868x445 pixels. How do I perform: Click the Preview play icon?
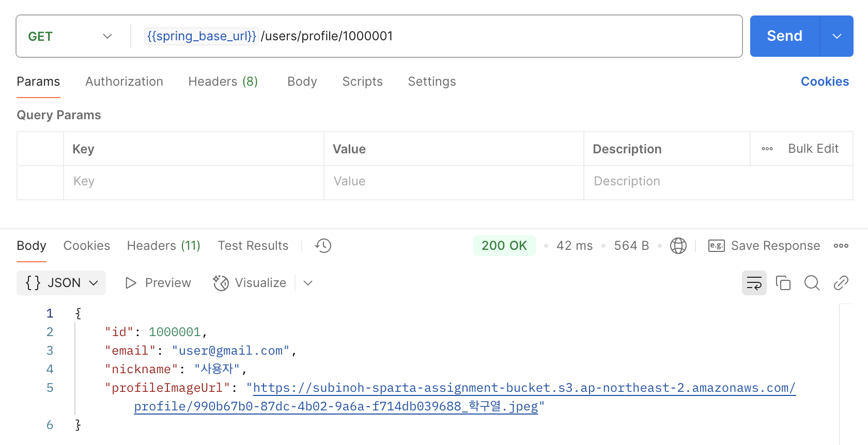[x=131, y=283]
